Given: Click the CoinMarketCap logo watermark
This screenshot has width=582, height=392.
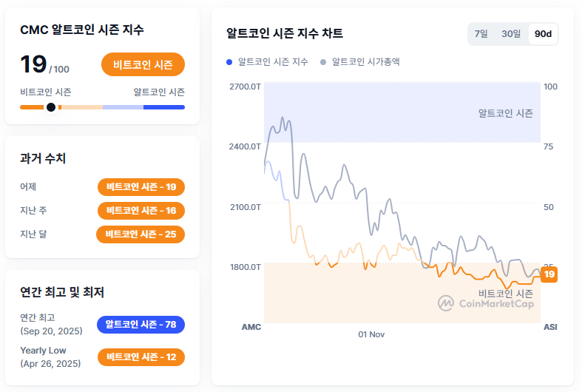Looking at the screenshot, I should pos(487,303).
